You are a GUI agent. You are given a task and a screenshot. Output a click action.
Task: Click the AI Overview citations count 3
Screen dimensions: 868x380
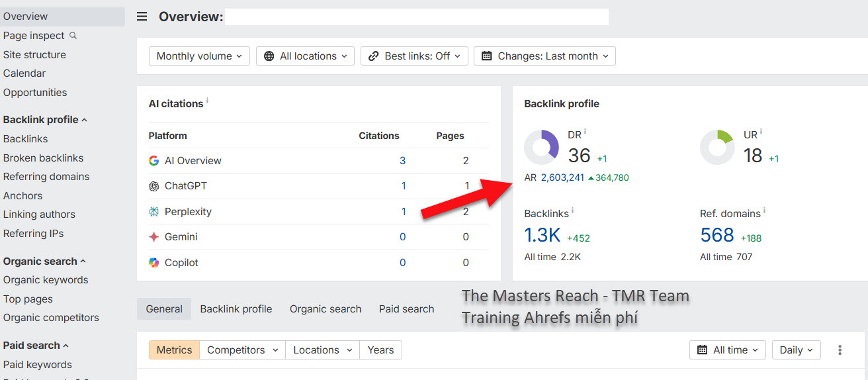point(402,161)
